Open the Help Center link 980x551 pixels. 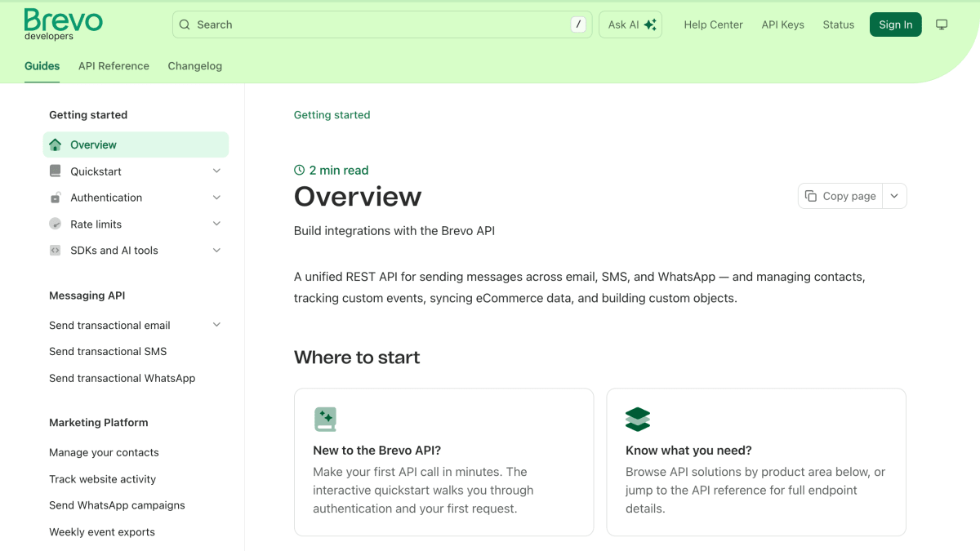[713, 24]
